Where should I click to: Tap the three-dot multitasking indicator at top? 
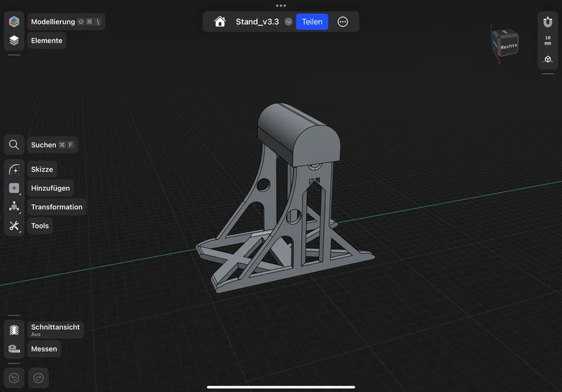tap(281, 6)
